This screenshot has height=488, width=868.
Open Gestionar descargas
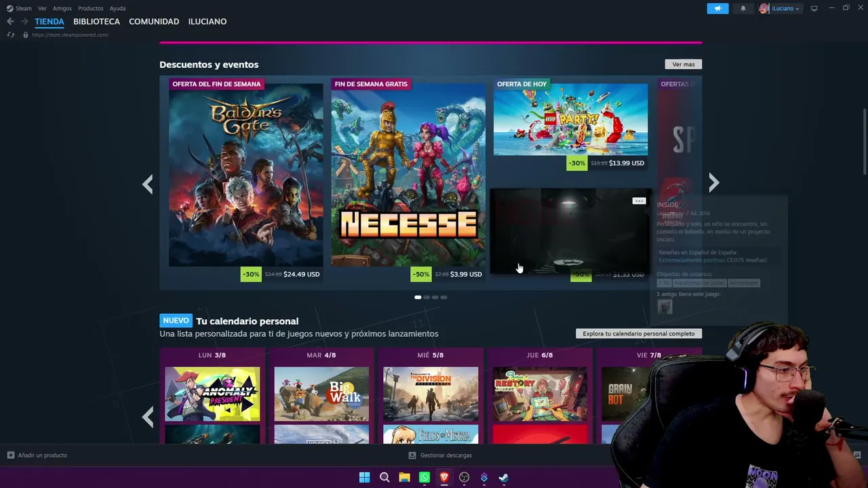point(446,455)
